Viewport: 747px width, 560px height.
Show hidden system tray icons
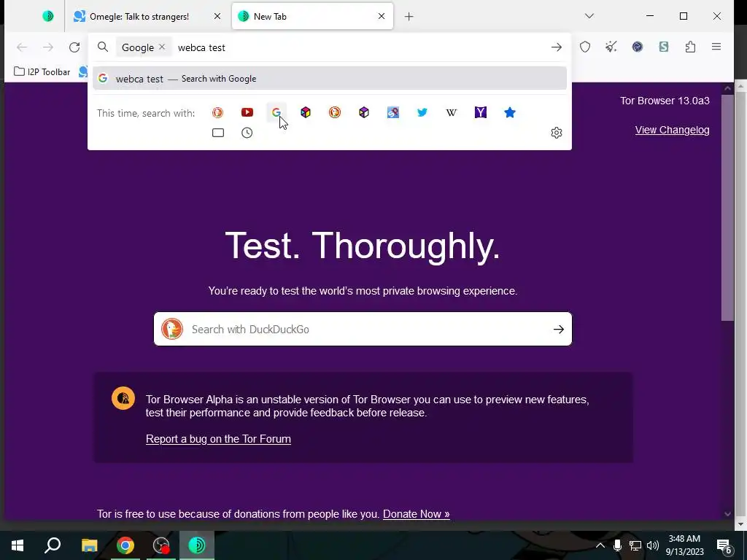pos(600,545)
